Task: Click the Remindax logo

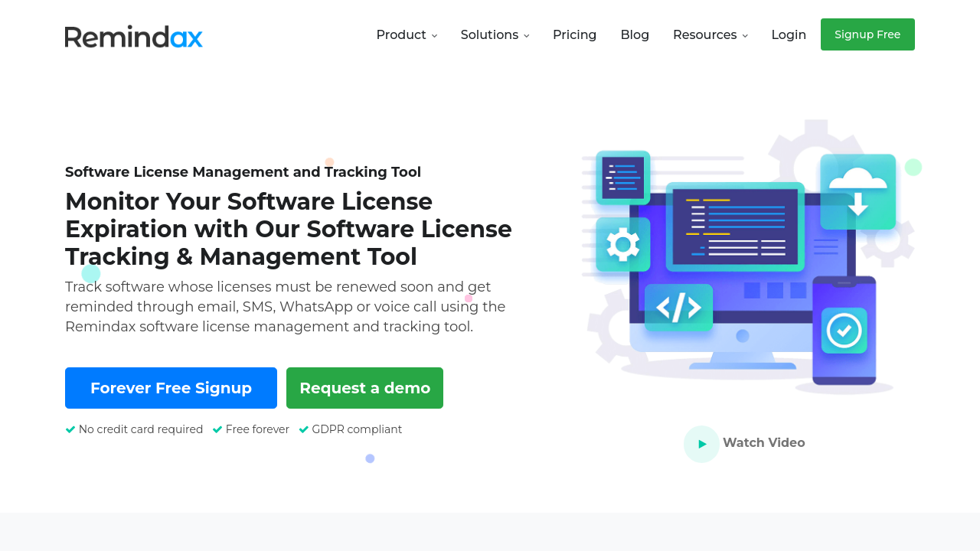Action: click(x=133, y=36)
